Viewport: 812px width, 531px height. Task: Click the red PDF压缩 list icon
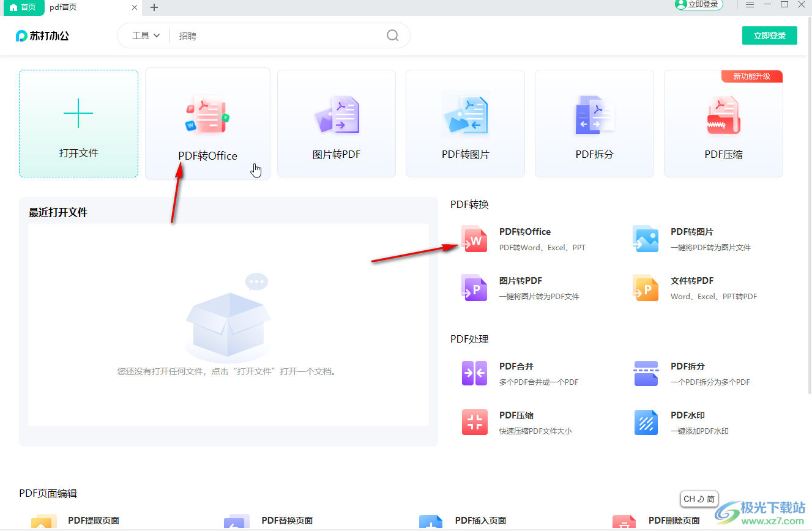tap(474, 422)
